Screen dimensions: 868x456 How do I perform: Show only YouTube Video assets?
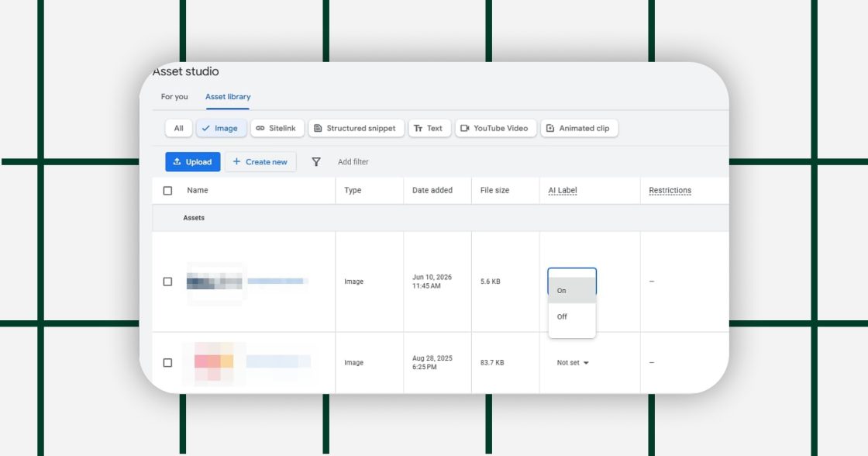[495, 128]
